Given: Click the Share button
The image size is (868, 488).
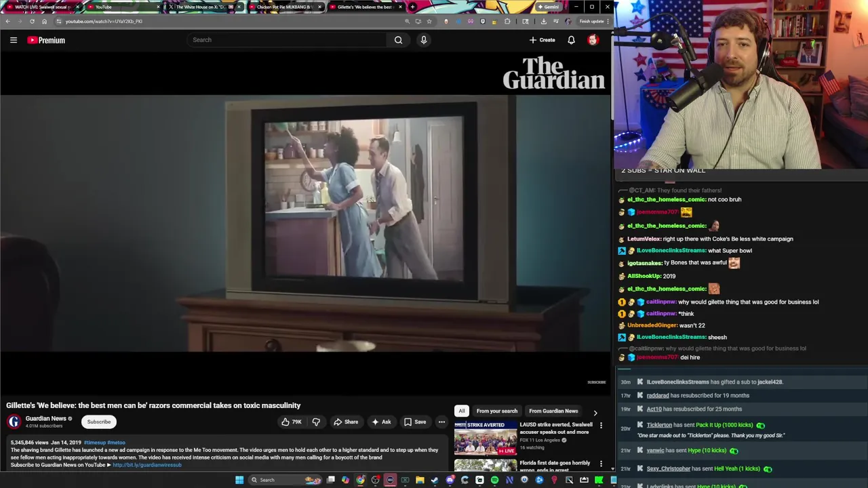Looking at the screenshot, I should click(x=346, y=422).
